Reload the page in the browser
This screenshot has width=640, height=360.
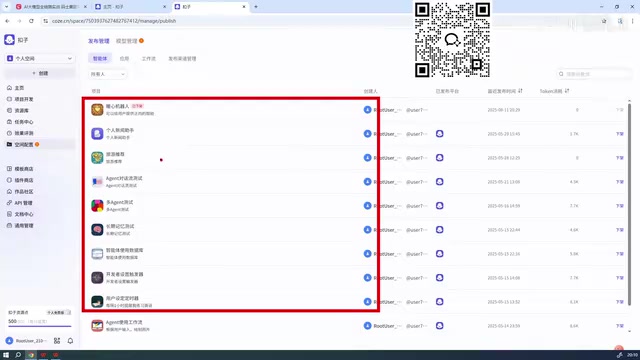31,21
